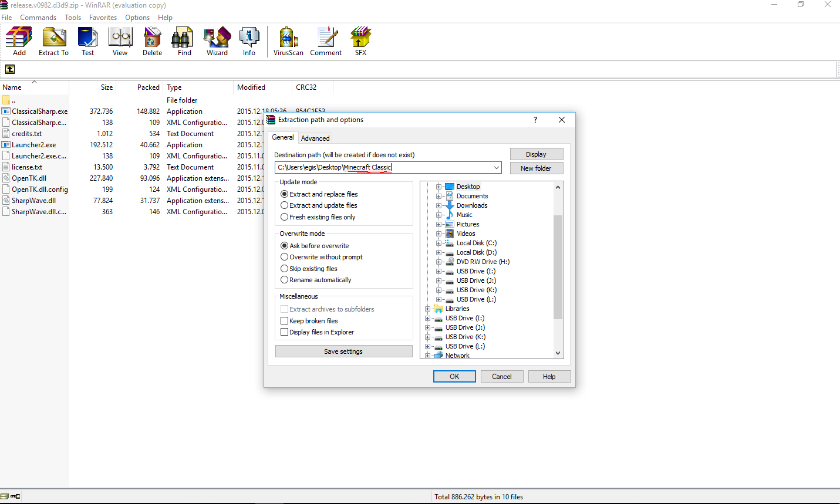Run the VirusScan toolbar icon

[x=288, y=38]
